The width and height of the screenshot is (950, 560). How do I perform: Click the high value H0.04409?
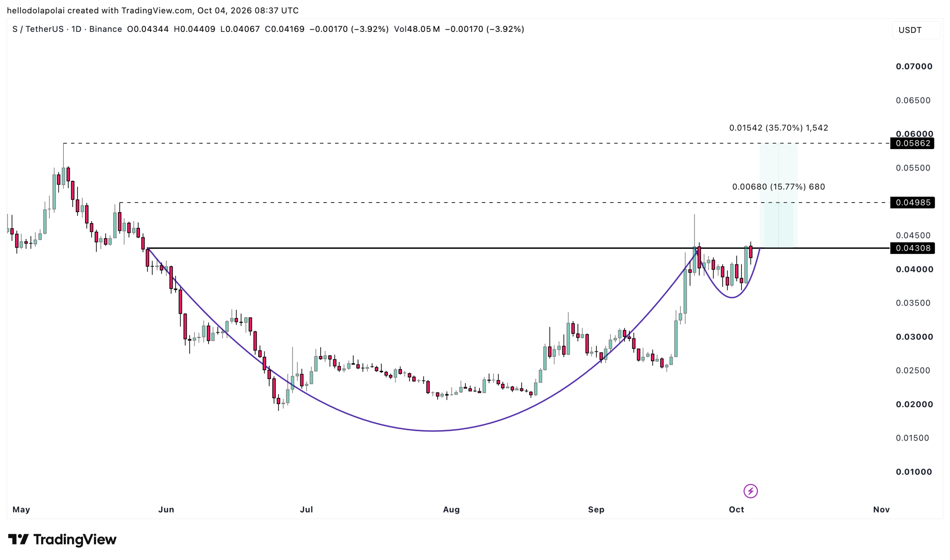[194, 29]
